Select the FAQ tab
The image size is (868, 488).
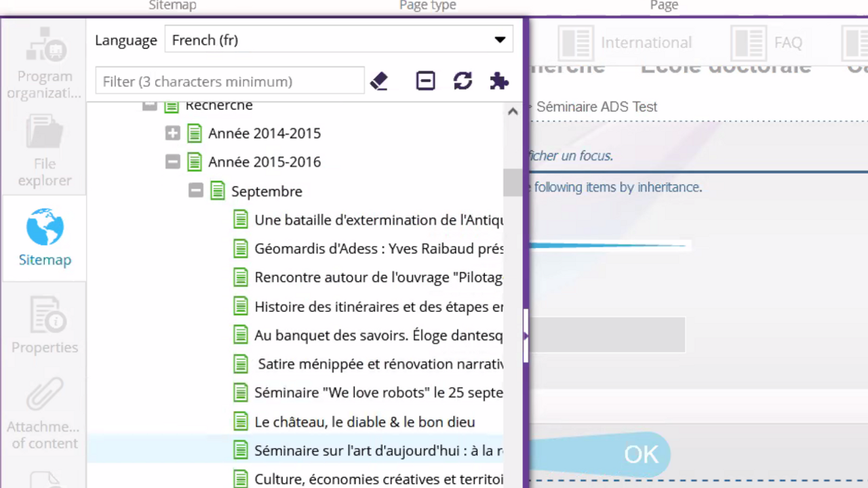point(767,43)
